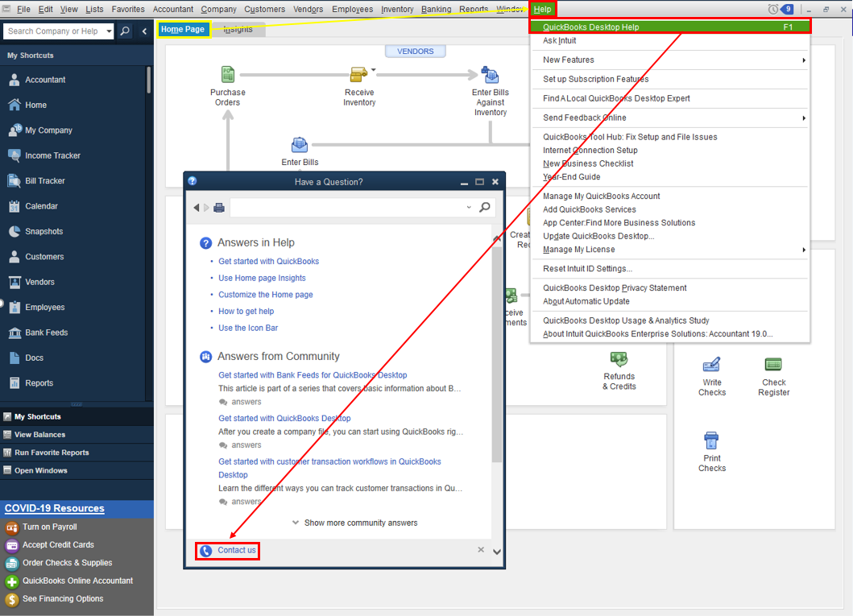Click the print icon in Have a Question window
The height and width of the screenshot is (616, 853).
[219, 207]
